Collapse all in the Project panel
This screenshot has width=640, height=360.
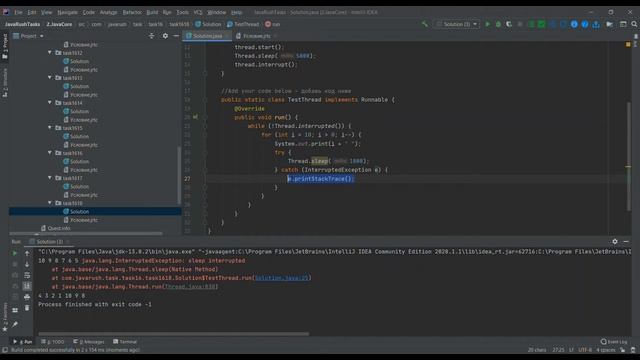[x=151, y=36]
